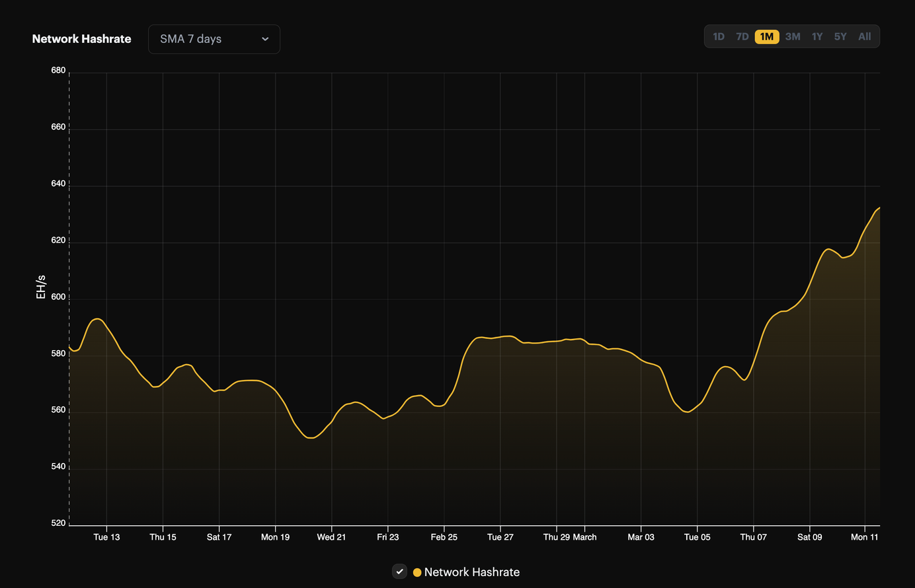View the 1Y hashrate chart
The width and height of the screenshot is (915, 588).
click(x=816, y=36)
